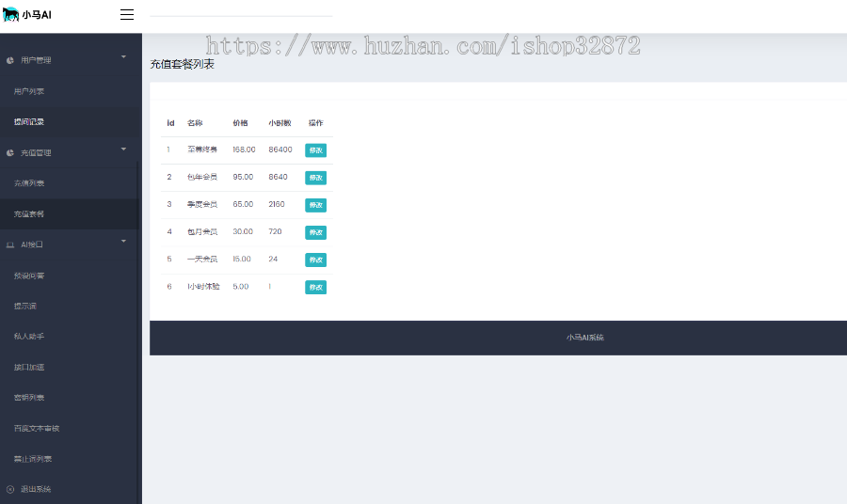Click the price 15.00 cell
The image size is (847, 504).
(x=242, y=259)
